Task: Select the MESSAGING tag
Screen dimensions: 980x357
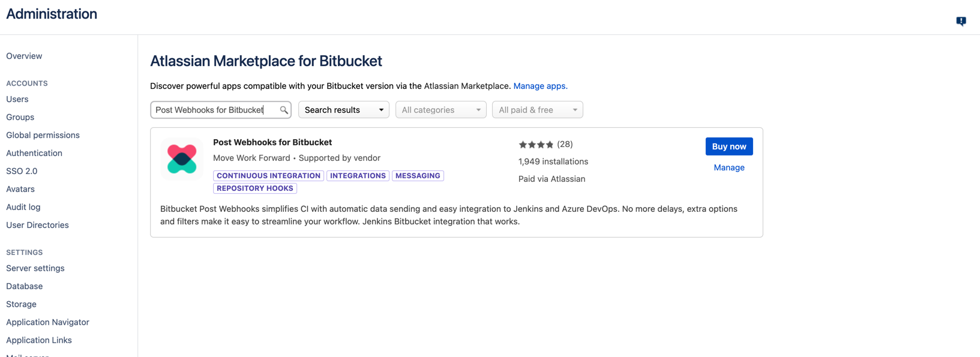Action: point(418,176)
